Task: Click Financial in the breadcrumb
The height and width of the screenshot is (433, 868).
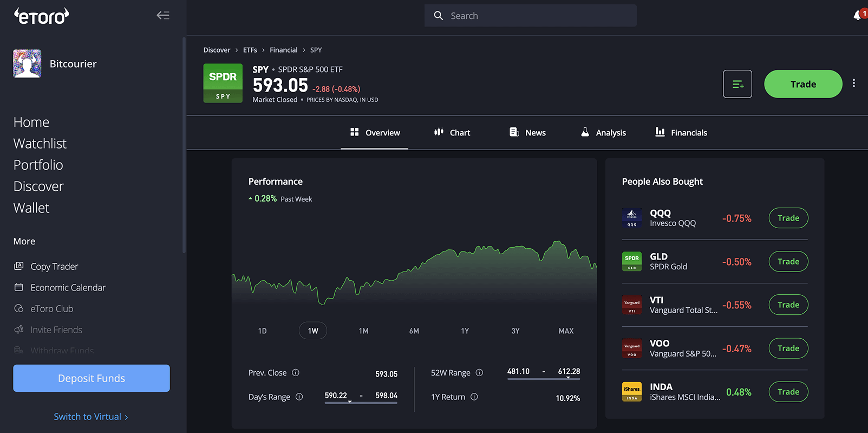Action: (x=284, y=50)
